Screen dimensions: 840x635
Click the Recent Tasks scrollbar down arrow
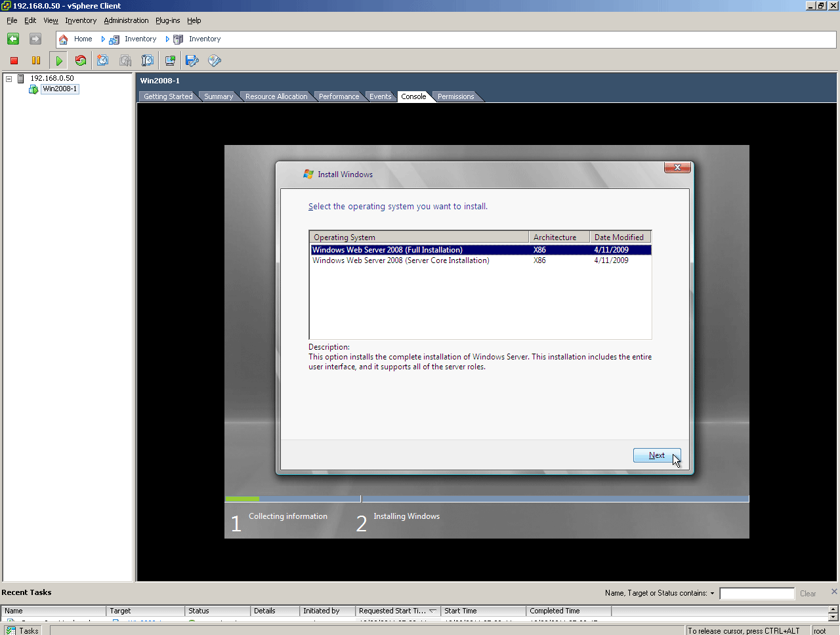point(833,617)
